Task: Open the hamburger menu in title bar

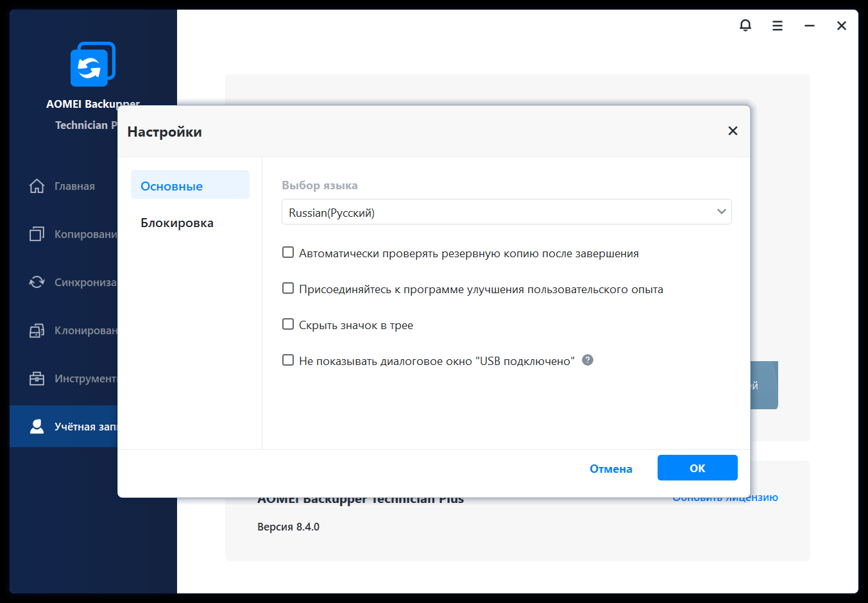Action: 778,26
